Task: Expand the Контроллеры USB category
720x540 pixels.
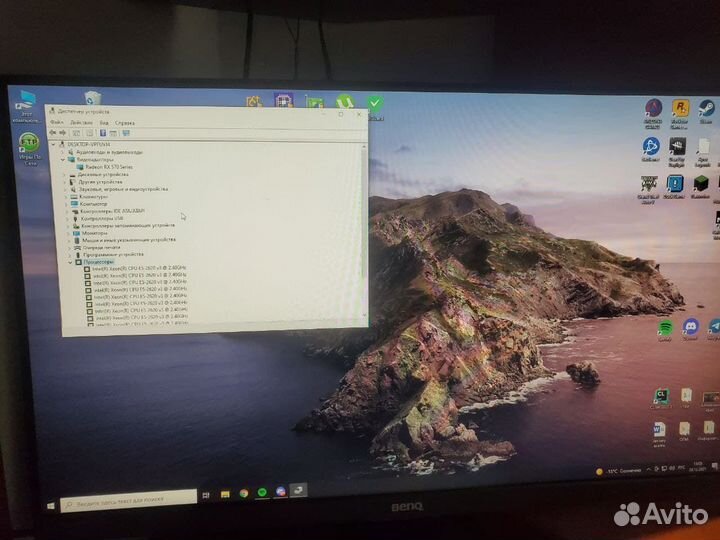Action: pyautogui.click(x=68, y=218)
